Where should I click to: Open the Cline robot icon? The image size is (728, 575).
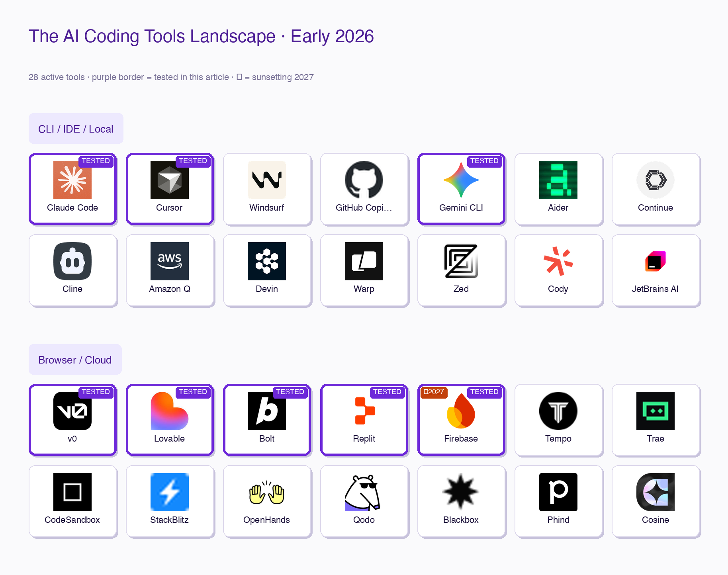point(72,261)
